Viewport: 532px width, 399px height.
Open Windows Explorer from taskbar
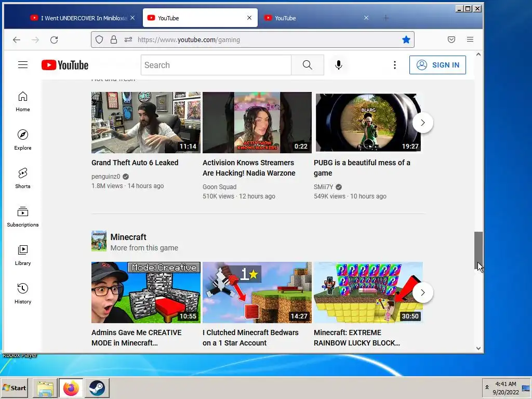pyautogui.click(x=45, y=388)
